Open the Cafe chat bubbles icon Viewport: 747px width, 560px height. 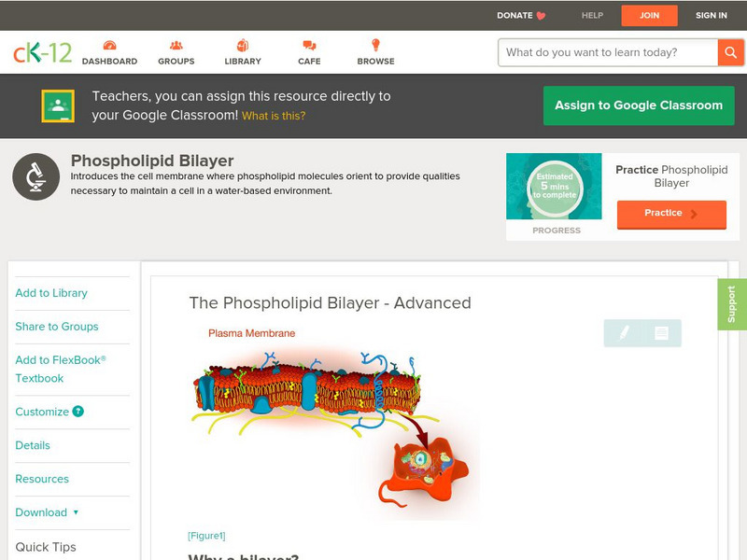pyautogui.click(x=309, y=46)
